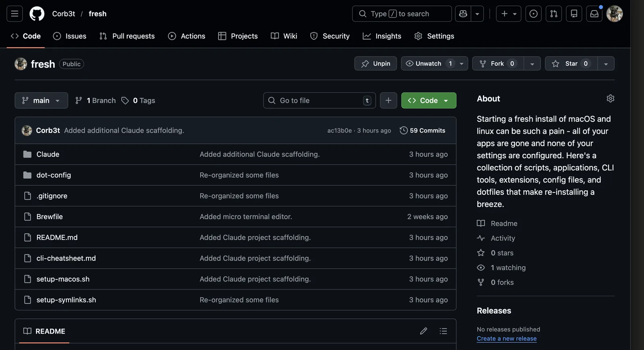Open the cli-cheatsheet.md file

click(66, 259)
